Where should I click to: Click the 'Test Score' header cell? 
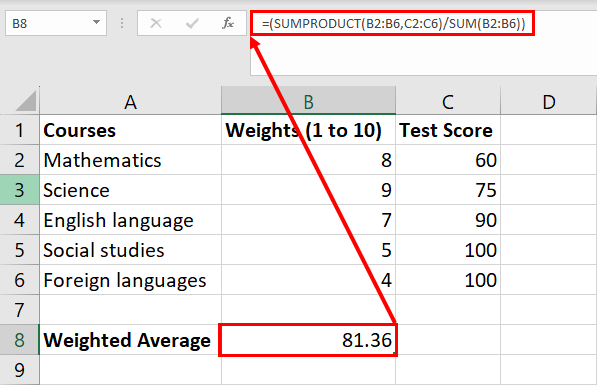point(448,130)
